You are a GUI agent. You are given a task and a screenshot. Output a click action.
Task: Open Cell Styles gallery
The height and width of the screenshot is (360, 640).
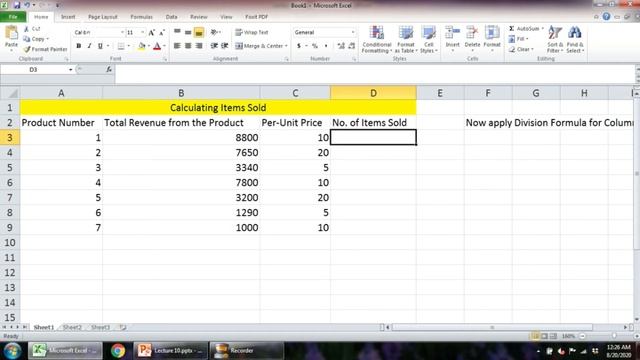pos(429,39)
